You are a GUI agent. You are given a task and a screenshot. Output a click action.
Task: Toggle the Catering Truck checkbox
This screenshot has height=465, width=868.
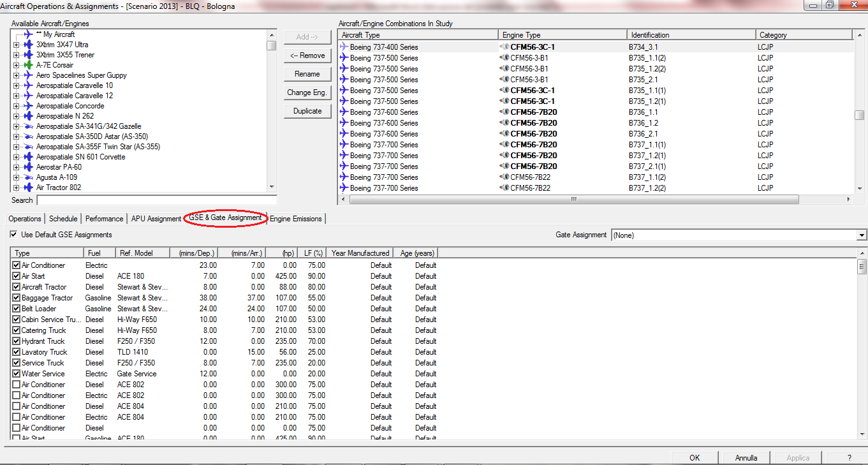pyautogui.click(x=17, y=330)
